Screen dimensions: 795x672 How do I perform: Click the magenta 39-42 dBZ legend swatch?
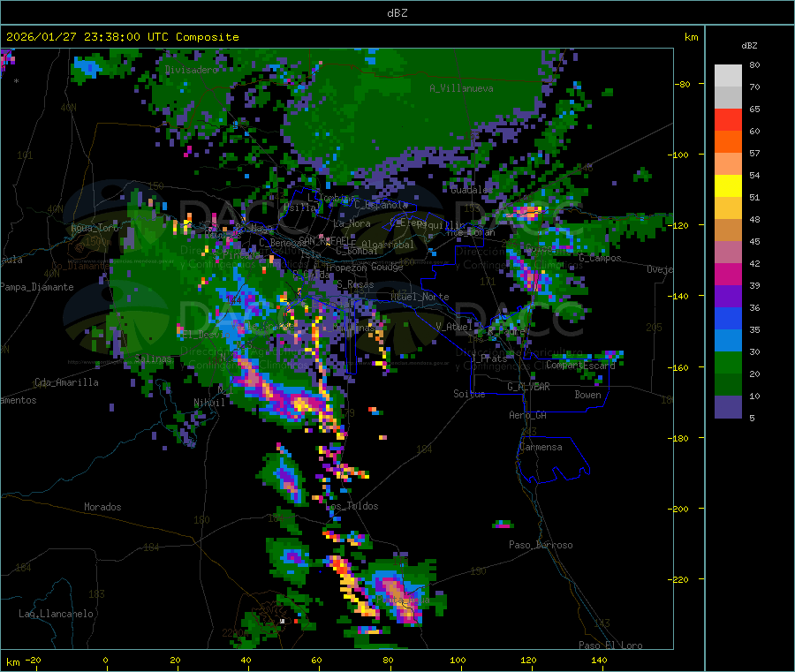pos(728,274)
